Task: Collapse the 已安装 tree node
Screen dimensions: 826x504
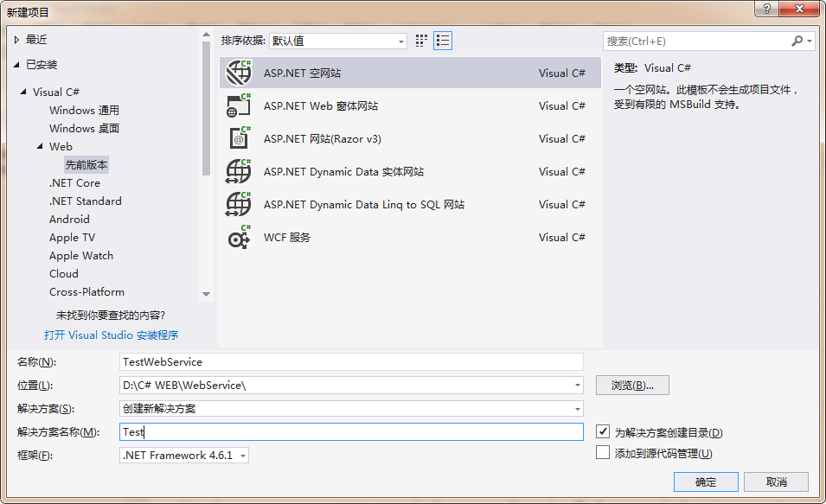Action: click(16, 64)
